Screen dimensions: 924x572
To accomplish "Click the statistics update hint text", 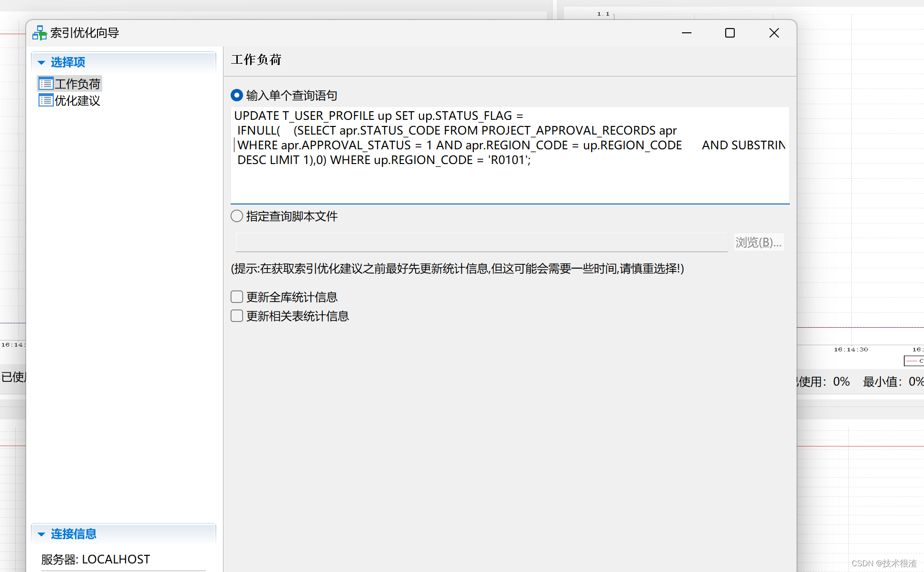I will (457, 268).
